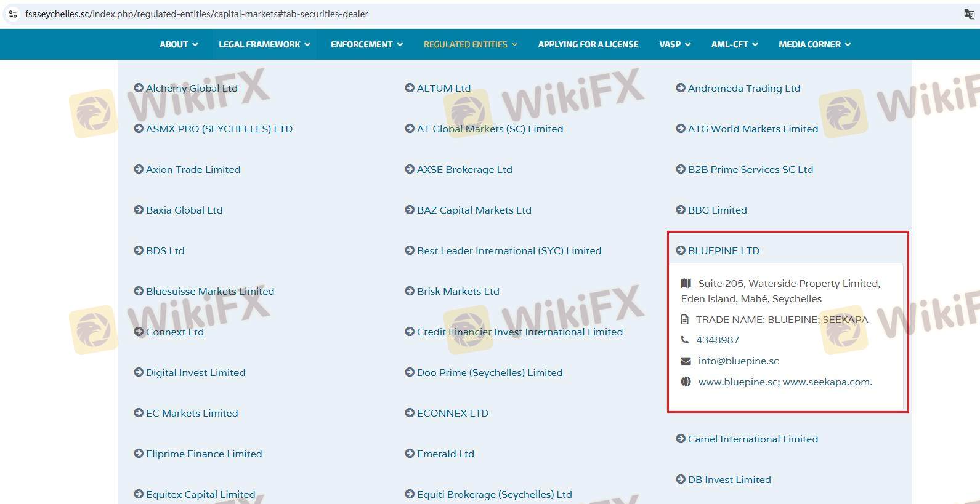Expand Camel International Limited details

(x=752, y=439)
